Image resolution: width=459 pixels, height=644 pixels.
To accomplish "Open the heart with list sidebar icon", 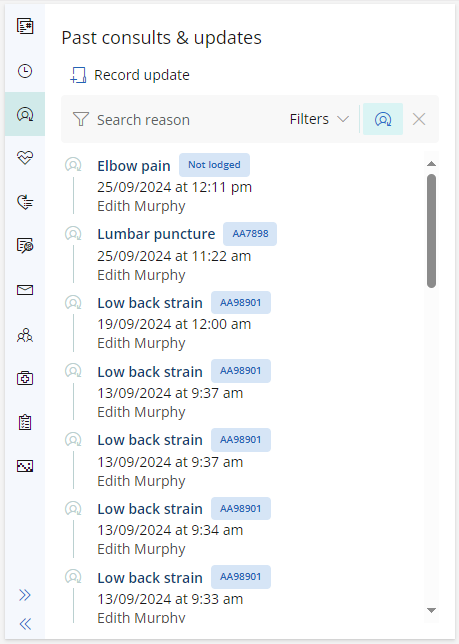I will [x=25, y=202].
